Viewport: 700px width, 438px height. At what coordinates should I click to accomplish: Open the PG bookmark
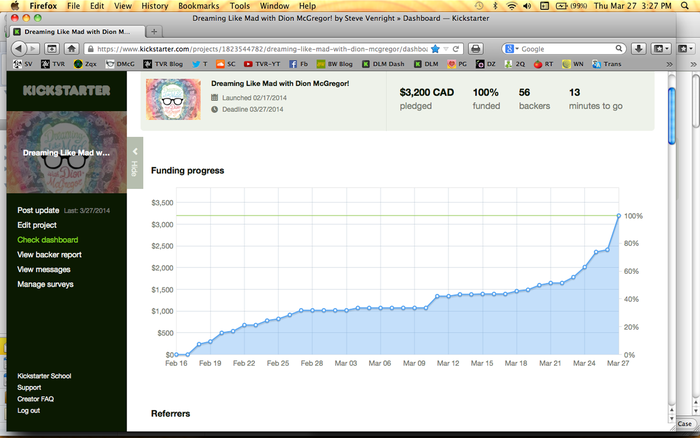pyautogui.click(x=457, y=64)
